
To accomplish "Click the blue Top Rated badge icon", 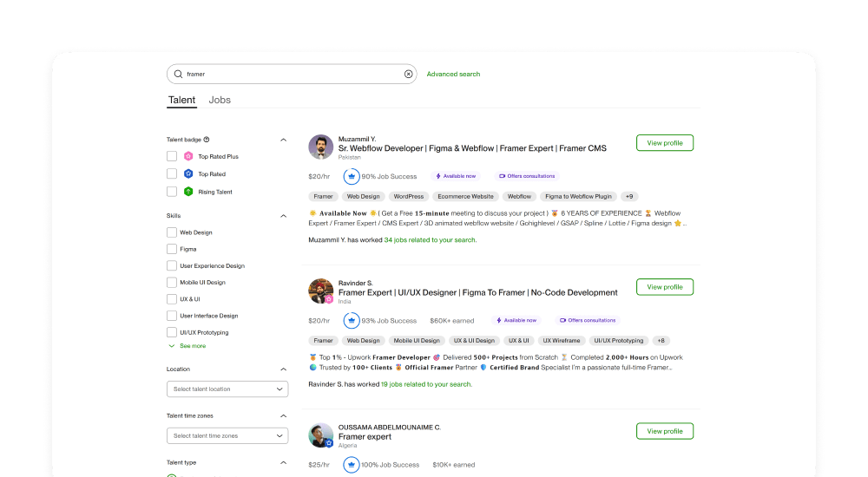I will point(188,173).
